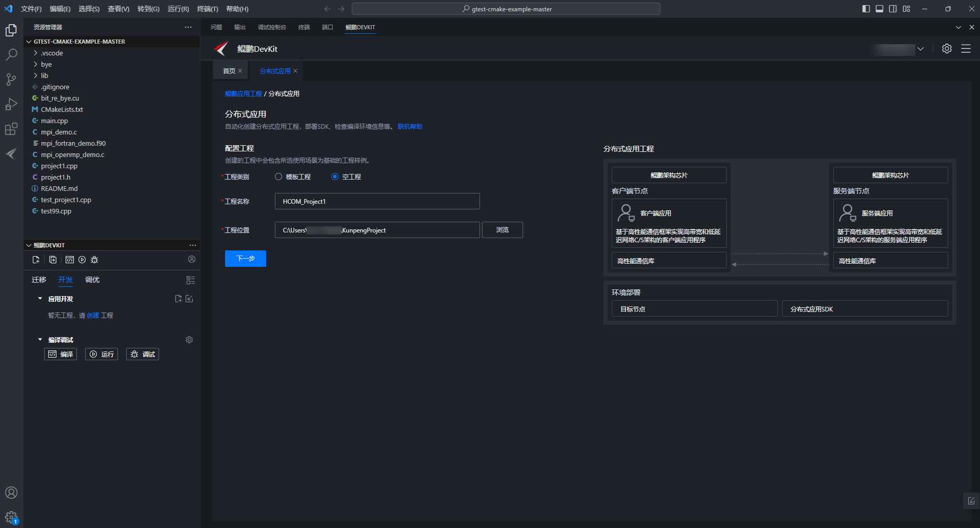980x528 pixels.
Task: Click new project icon in DevKit toolbar
Action: click(x=36, y=260)
